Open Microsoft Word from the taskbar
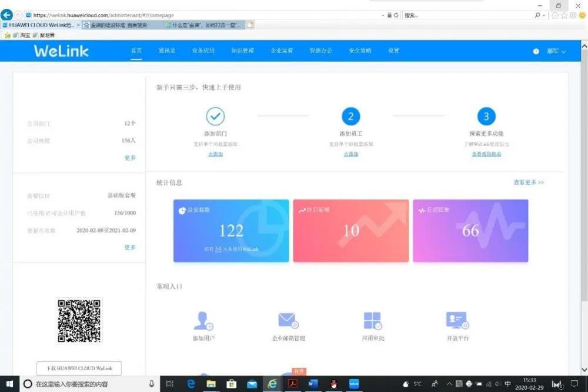 (312, 384)
